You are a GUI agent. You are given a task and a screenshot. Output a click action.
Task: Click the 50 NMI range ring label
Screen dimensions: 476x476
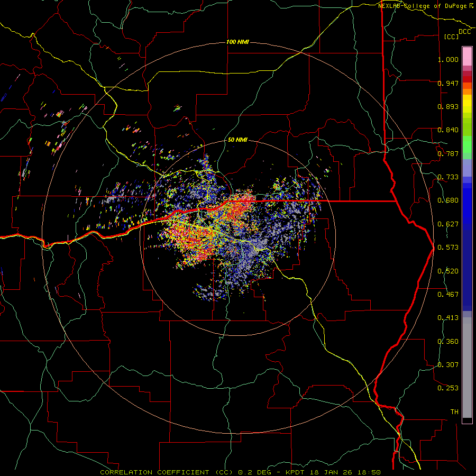(x=237, y=140)
